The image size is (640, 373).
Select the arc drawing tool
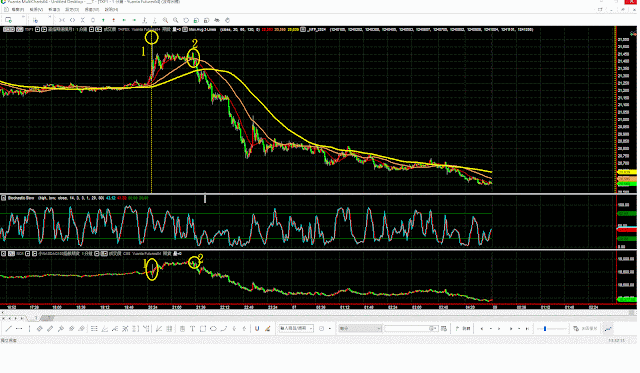coord(224,329)
